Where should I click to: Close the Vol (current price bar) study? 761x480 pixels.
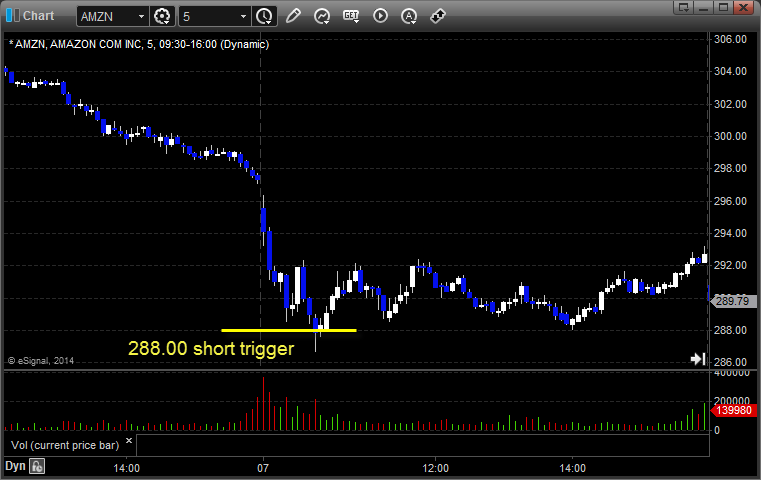coord(129,441)
